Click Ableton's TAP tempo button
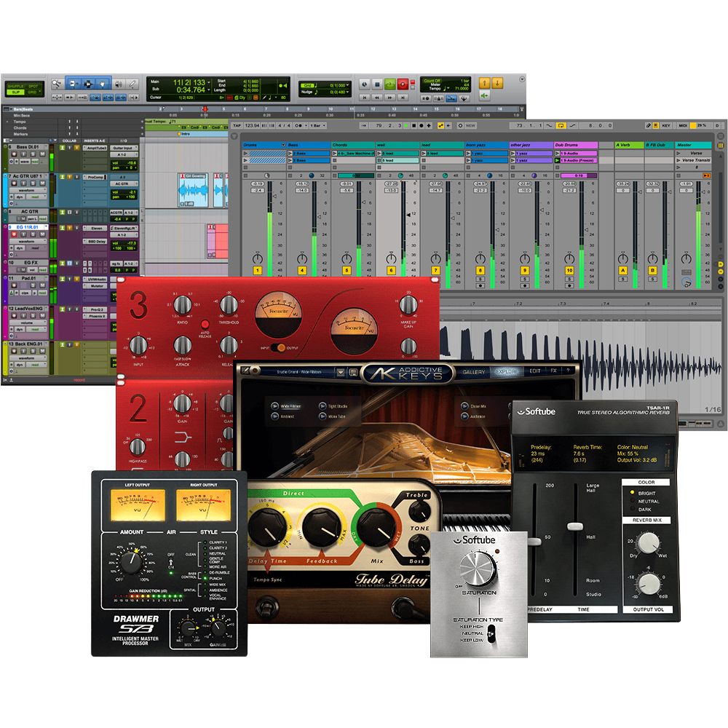The height and width of the screenshot is (728, 728). (237, 126)
